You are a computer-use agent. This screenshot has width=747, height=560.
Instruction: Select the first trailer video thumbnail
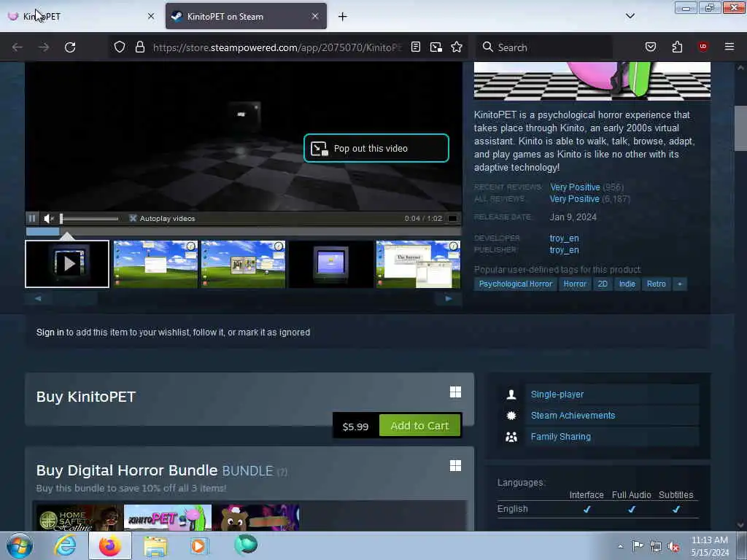pyautogui.click(x=67, y=264)
